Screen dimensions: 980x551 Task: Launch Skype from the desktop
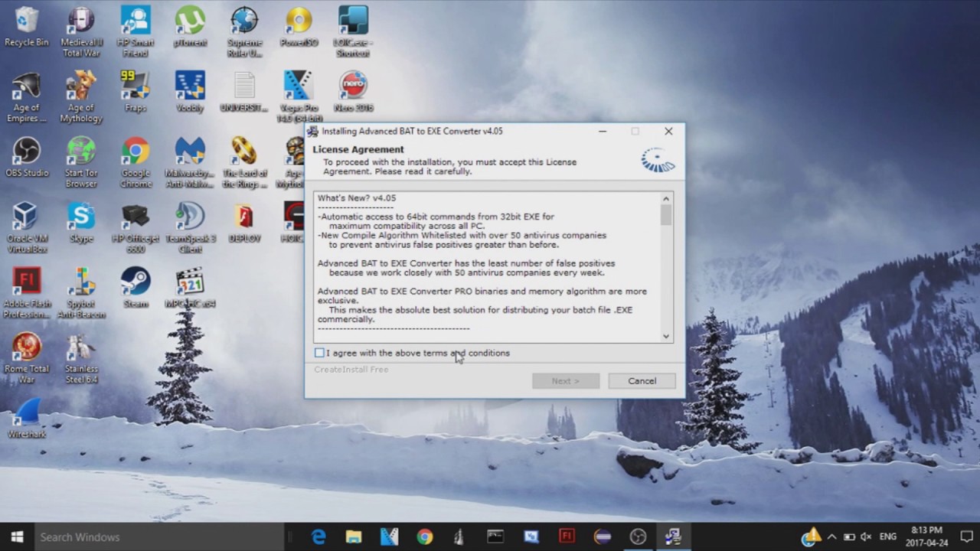81,216
